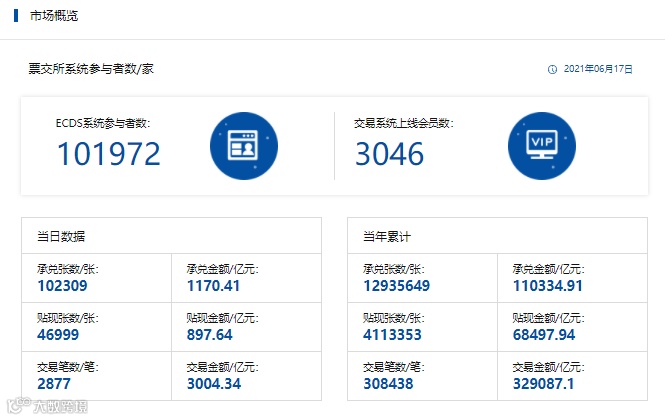This screenshot has height=420, width=665.
Task: Click yearly transaction count 308438
Action: point(388,384)
